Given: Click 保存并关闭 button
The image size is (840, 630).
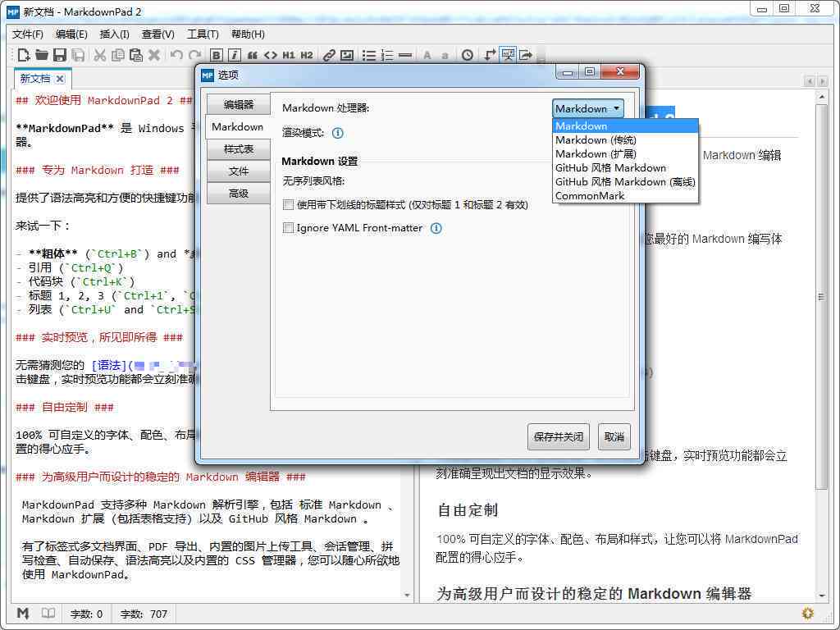Looking at the screenshot, I should click(558, 436).
